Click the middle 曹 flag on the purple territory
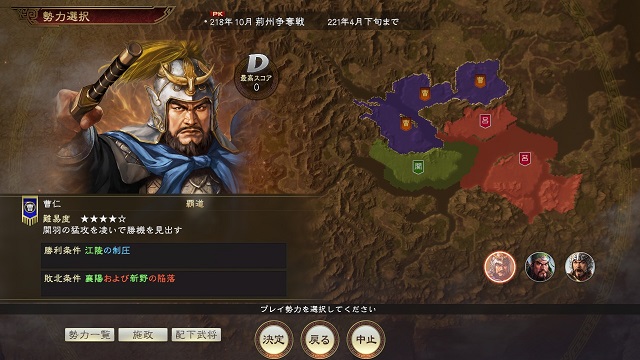640x360 pixels. click(425, 94)
